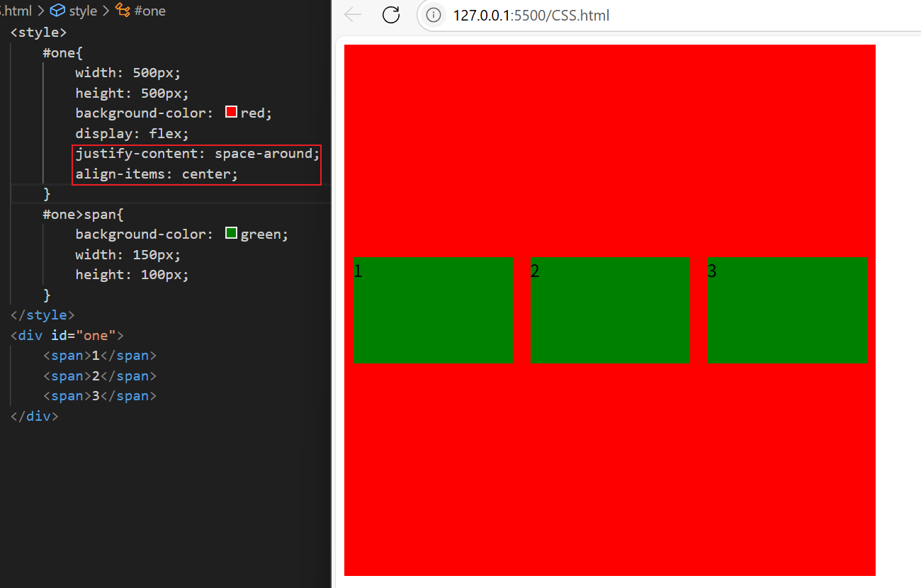Click the green box labeled 2
Screen dimensions: 921x588
(x=610, y=310)
